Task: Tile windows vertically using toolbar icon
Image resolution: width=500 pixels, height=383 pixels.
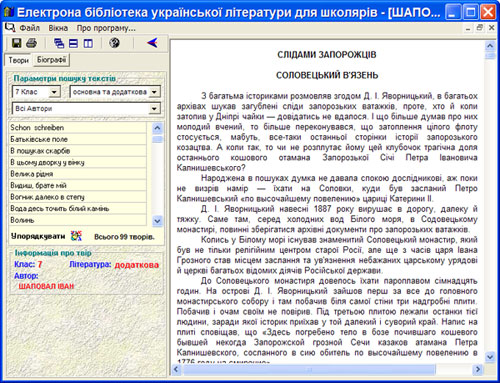Action: (x=88, y=43)
